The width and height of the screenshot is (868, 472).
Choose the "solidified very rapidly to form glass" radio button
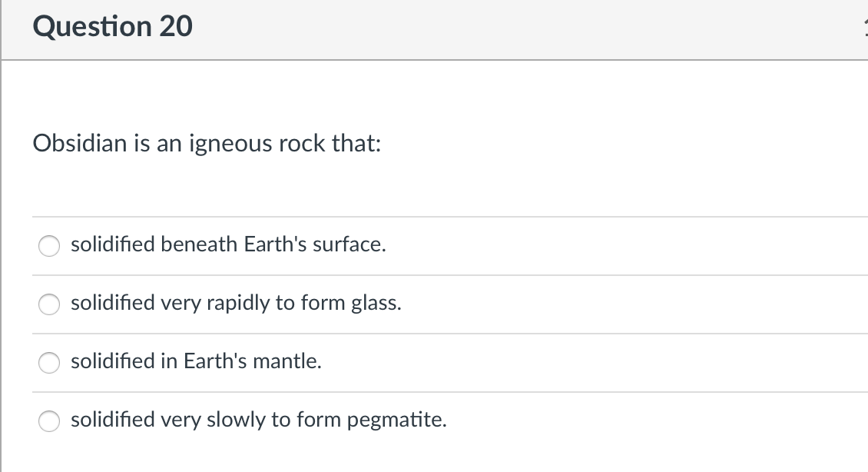50,304
